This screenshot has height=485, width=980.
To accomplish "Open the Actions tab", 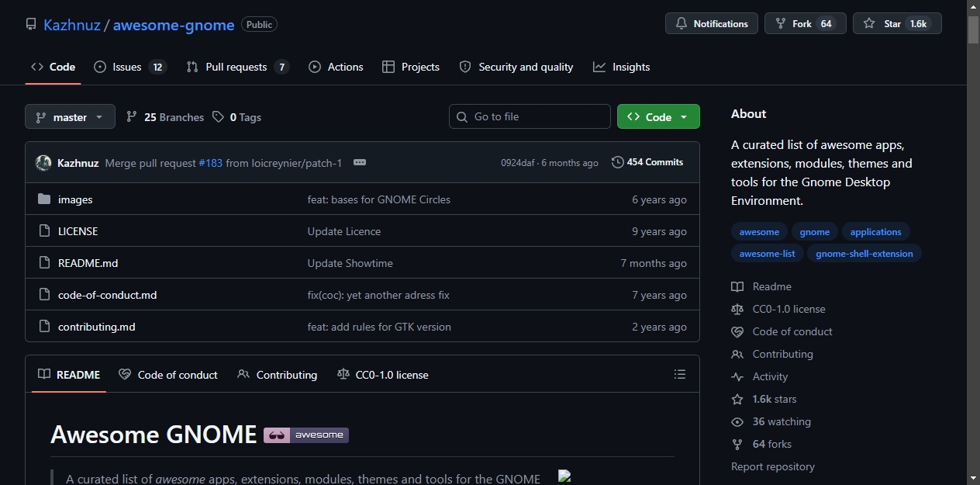I will click(x=336, y=67).
